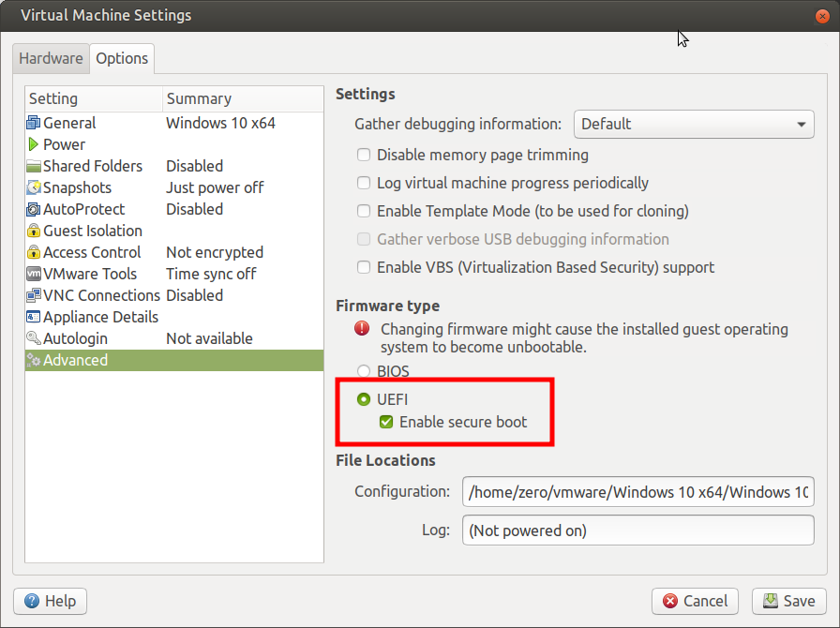840x628 pixels.
Task: Select Guest Isolation in settings list
Action: point(174,231)
